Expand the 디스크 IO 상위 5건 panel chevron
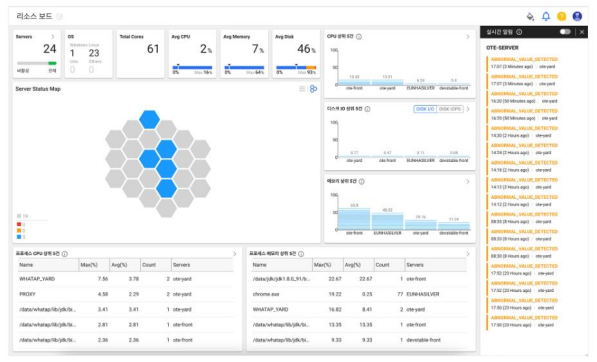This screenshot has width=597, height=362. [468, 109]
